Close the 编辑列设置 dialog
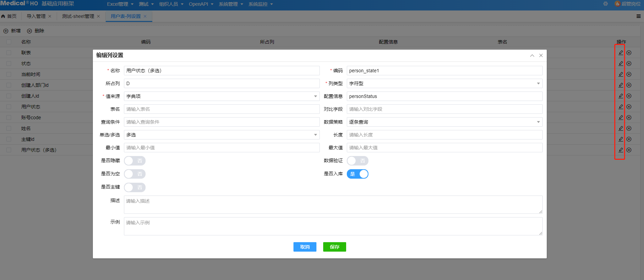The height and width of the screenshot is (280, 644). [x=541, y=55]
